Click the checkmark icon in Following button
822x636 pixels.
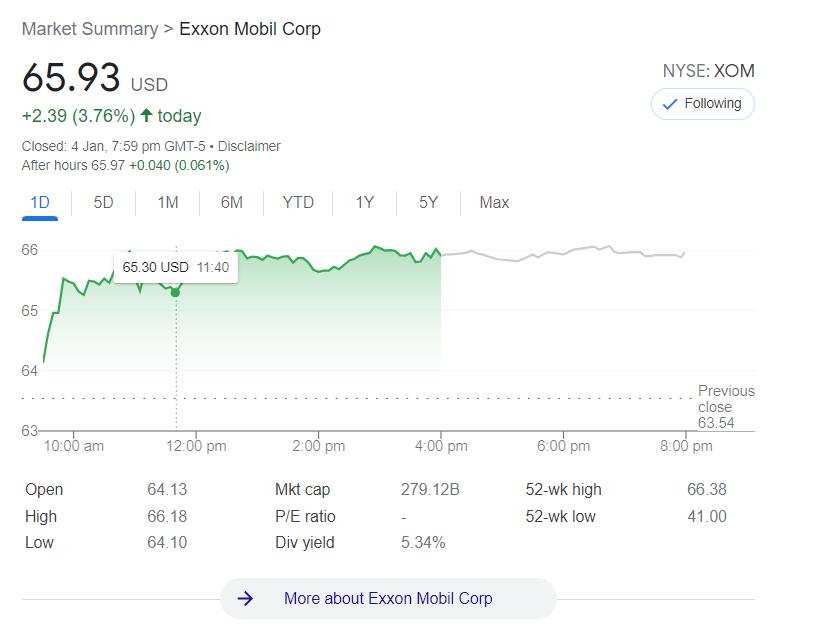pyautogui.click(x=669, y=104)
